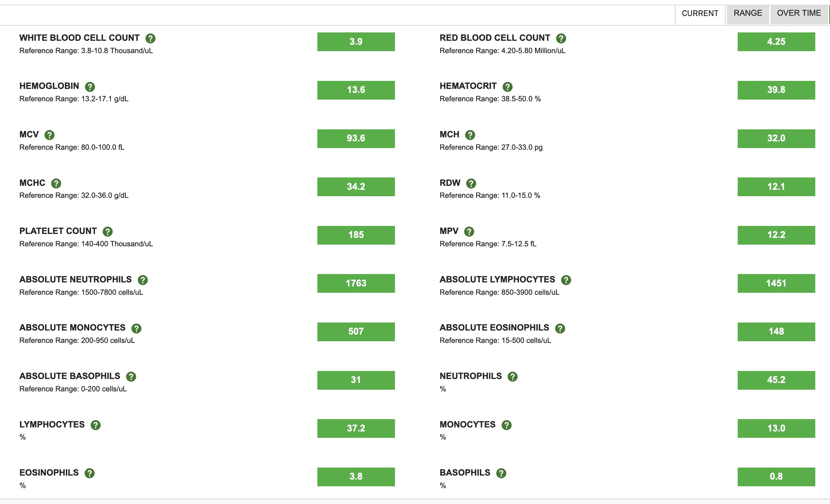The width and height of the screenshot is (830, 504).
Task: Open the Platelet Count help icon
Action: coord(107,232)
